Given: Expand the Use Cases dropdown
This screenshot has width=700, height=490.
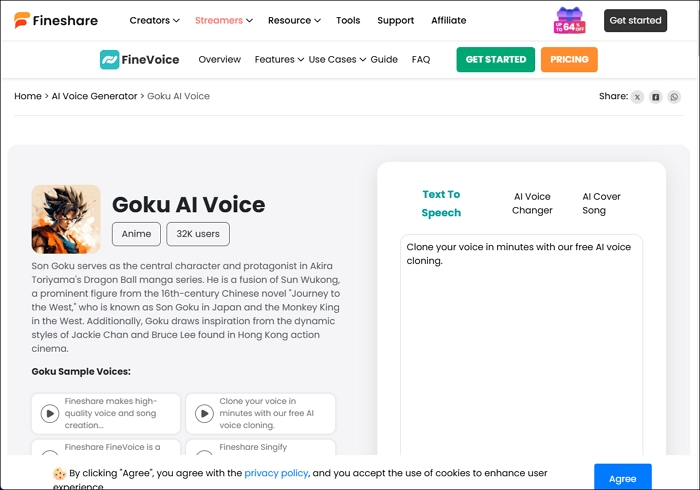Looking at the screenshot, I should (337, 60).
